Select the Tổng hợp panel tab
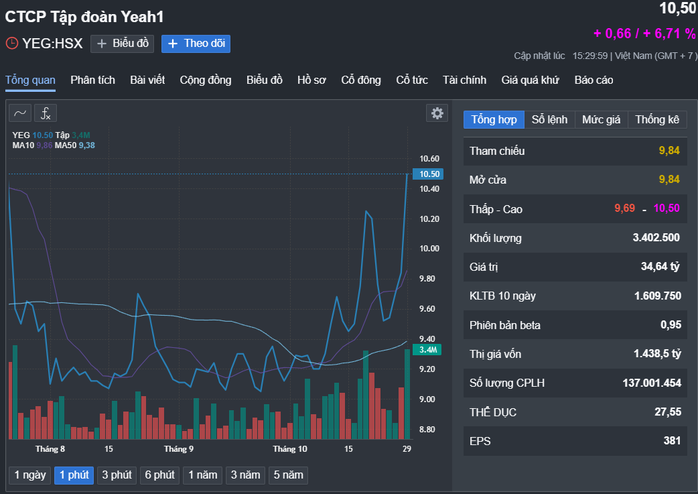The width and height of the screenshot is (698, 494). [494, 120]
